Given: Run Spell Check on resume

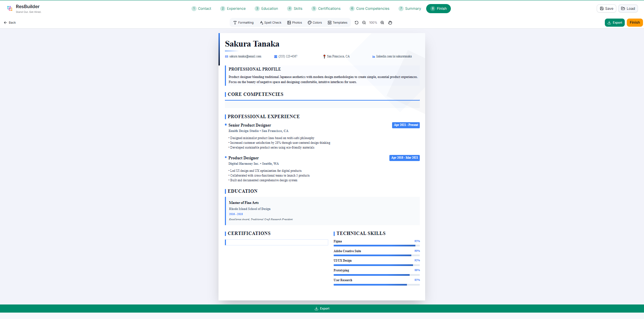Looking at the screenshot, I should click(x=271, y=23).
